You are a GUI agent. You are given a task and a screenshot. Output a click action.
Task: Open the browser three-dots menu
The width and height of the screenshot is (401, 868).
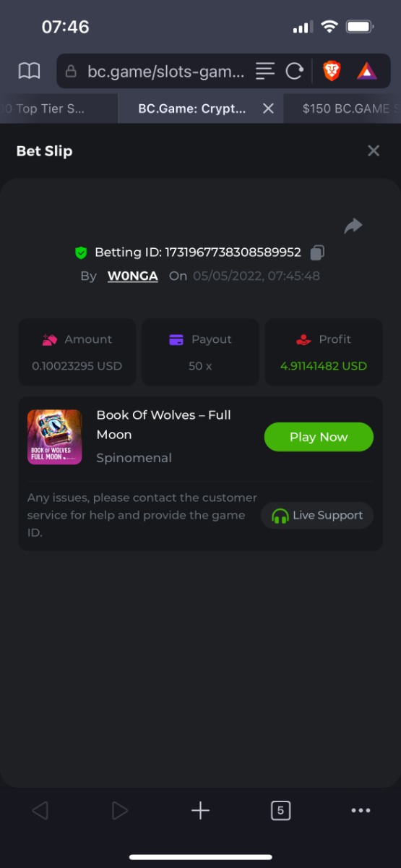point(361,811)
